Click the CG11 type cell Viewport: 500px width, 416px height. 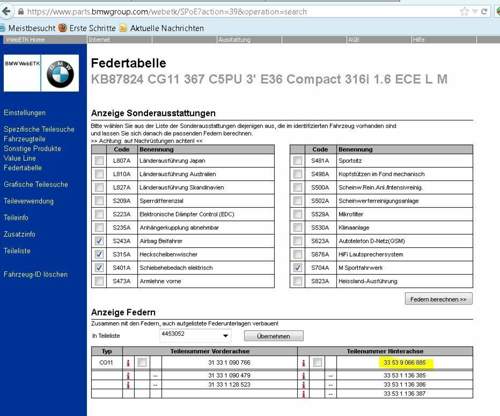[106, 363]
